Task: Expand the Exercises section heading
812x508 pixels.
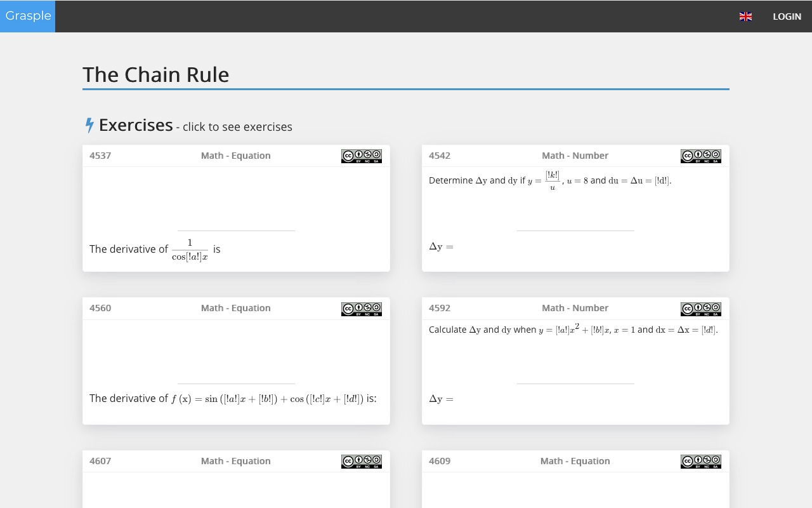Action: tap(136, 126)
